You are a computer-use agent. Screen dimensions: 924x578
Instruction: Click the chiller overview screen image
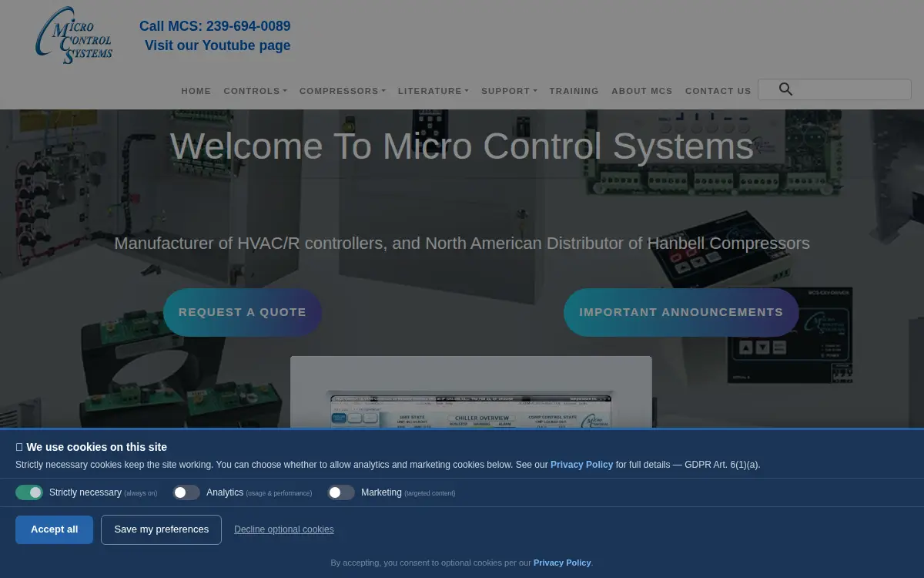click(471, 392)
